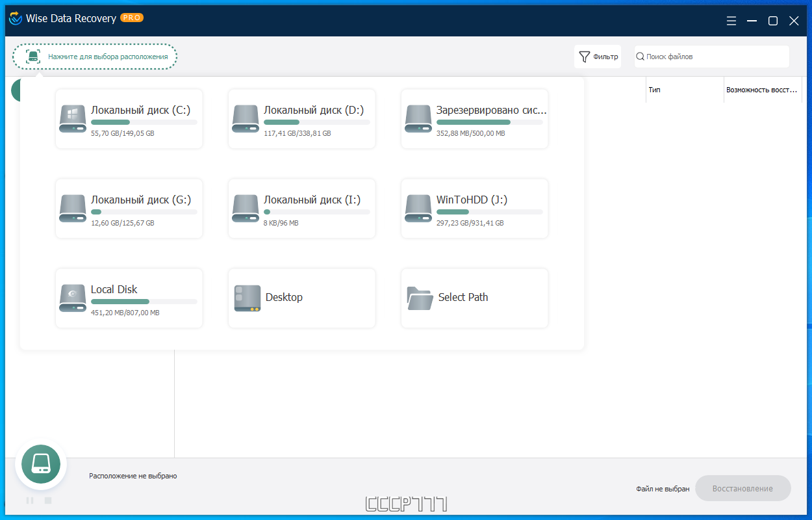Click the C: drive usage bar

[144, 122]
